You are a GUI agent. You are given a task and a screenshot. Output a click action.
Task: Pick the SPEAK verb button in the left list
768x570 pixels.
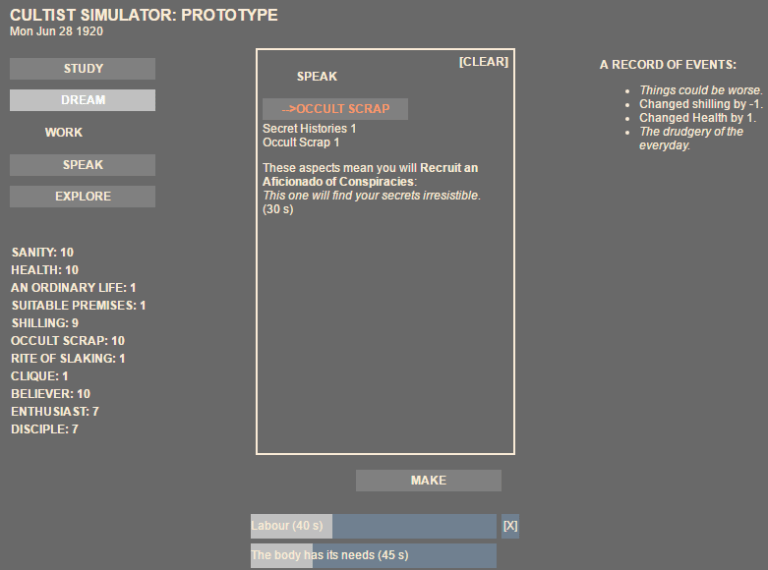pos(82,165)
